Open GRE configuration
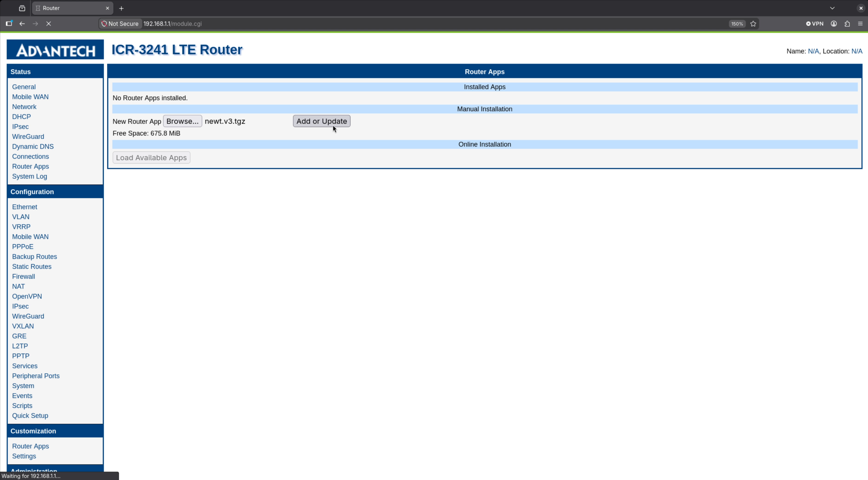868x480 pixels. click(19, 336)
